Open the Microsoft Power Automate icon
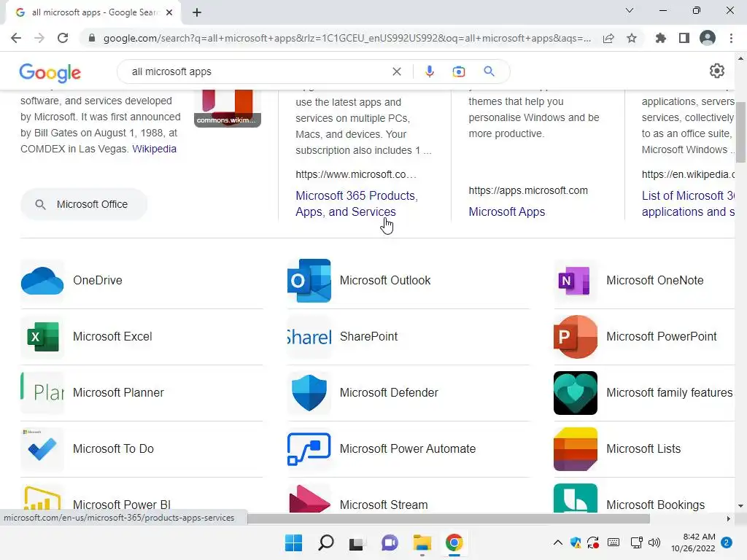Viewport: 747px width, 560px height. coord(309,449)
